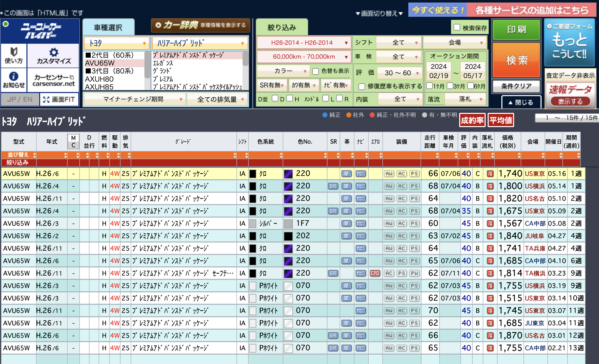The width and height of the screenshot is (599, 364).
Task: Click the auction start date 2024 02/19 field
Action: coord(439,71)
